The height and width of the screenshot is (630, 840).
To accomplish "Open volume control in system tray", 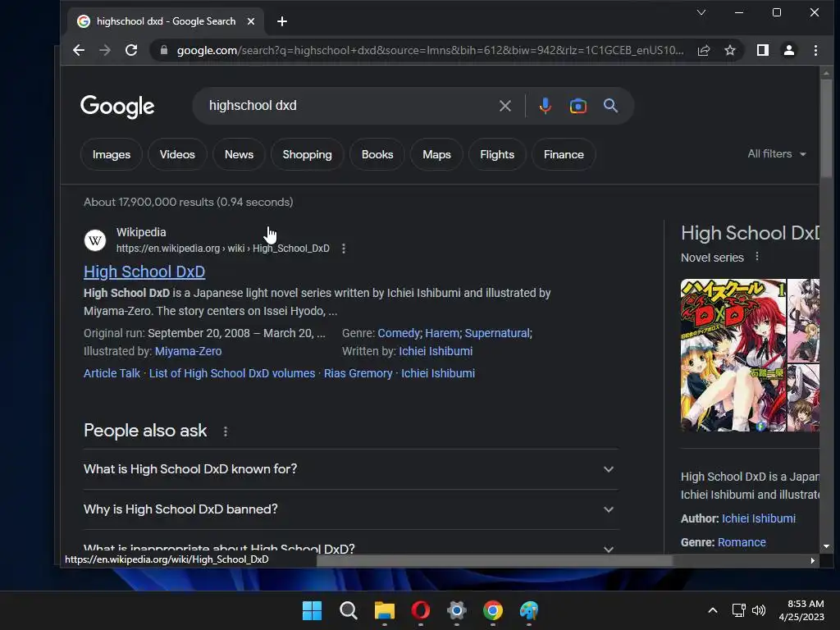I will (759, 610).
